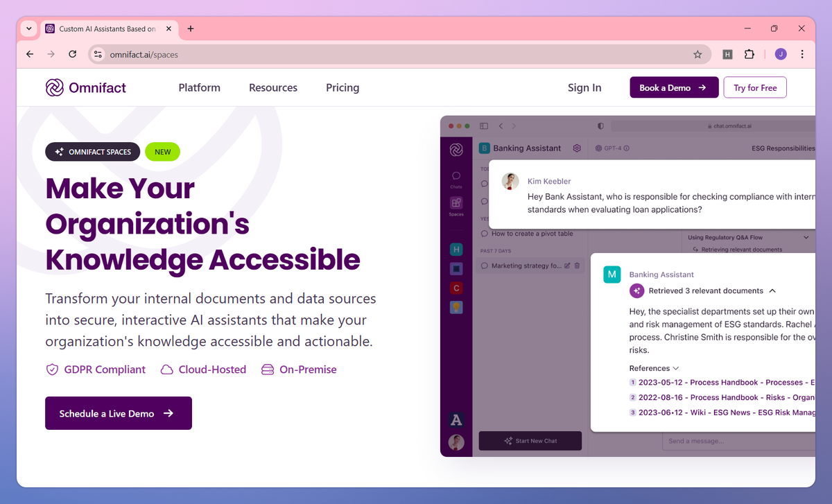Collapse Retrieved 3 relevant documents
The height and width of the screenshot is (504, 832).
coord(772,291)
